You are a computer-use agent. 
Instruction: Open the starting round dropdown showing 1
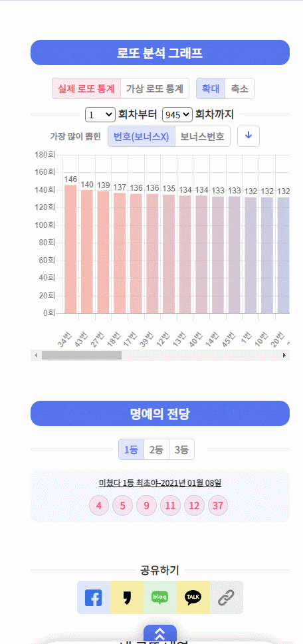pyautogui.click(x=100, y=114)
